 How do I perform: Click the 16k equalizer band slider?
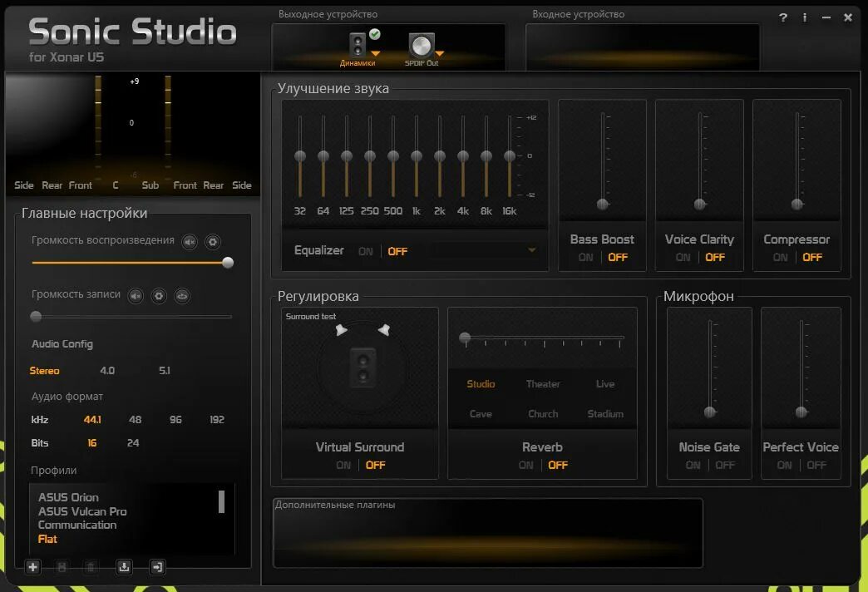[x=510, y=156]
